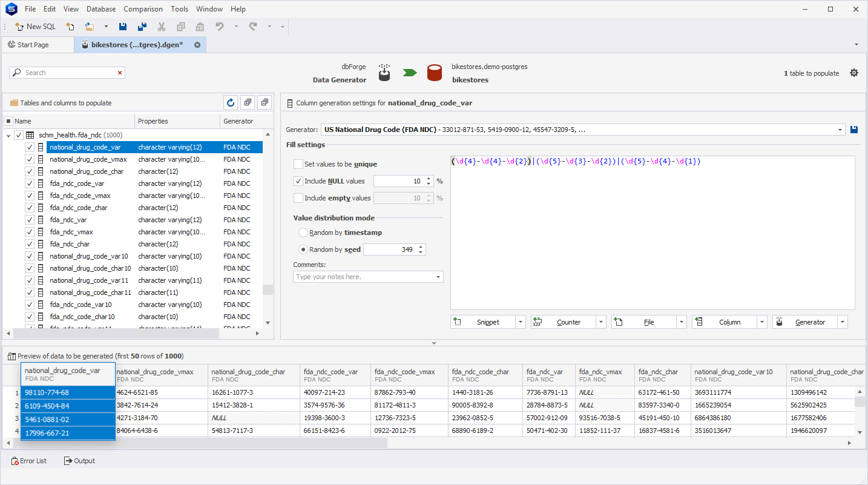Uncheck the national_drug_code_vmax column checkbox
Image resolution: width=868 pixels, height=485 pixels.
[x=30, y=159]
